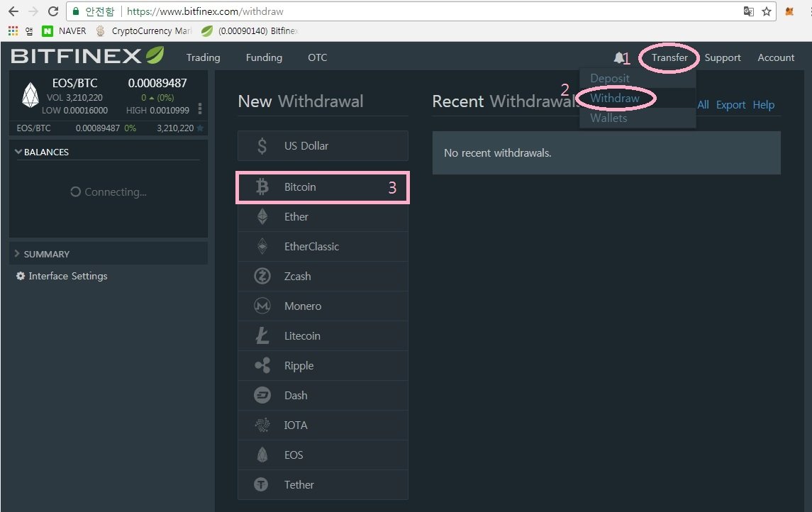Choose Deposit from Transfer dropdown
The width and height of the screenshot is (812, 512).
[x=638, y=78]
